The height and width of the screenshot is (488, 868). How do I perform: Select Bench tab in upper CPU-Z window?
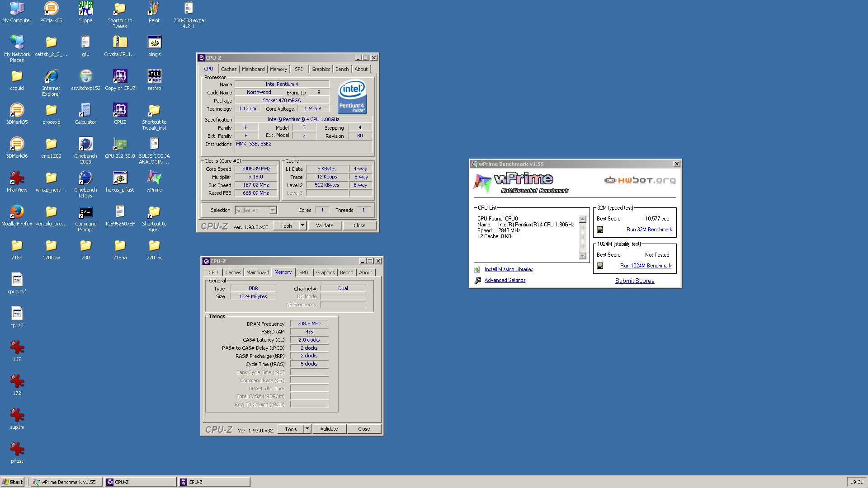click(x=342, y=69)
